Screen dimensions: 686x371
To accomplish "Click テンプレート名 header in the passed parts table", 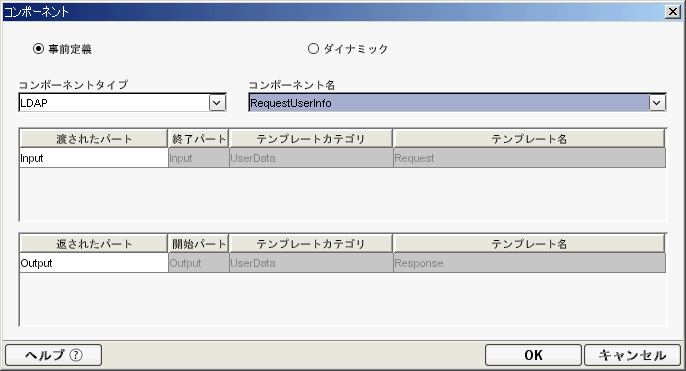I will click(529, 139).
